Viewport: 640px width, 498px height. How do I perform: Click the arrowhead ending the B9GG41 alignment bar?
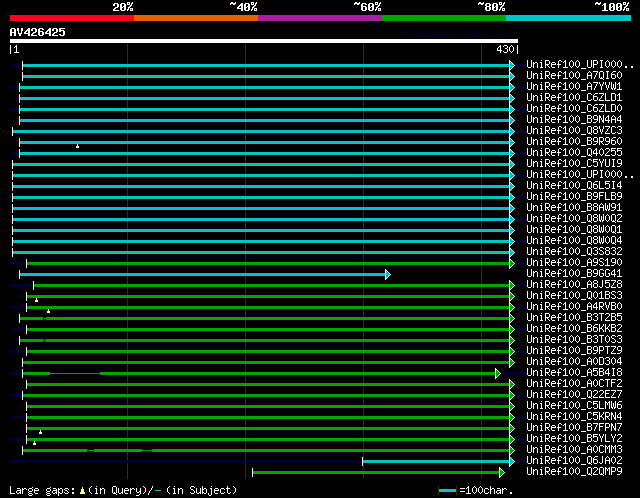pos(388,275)
